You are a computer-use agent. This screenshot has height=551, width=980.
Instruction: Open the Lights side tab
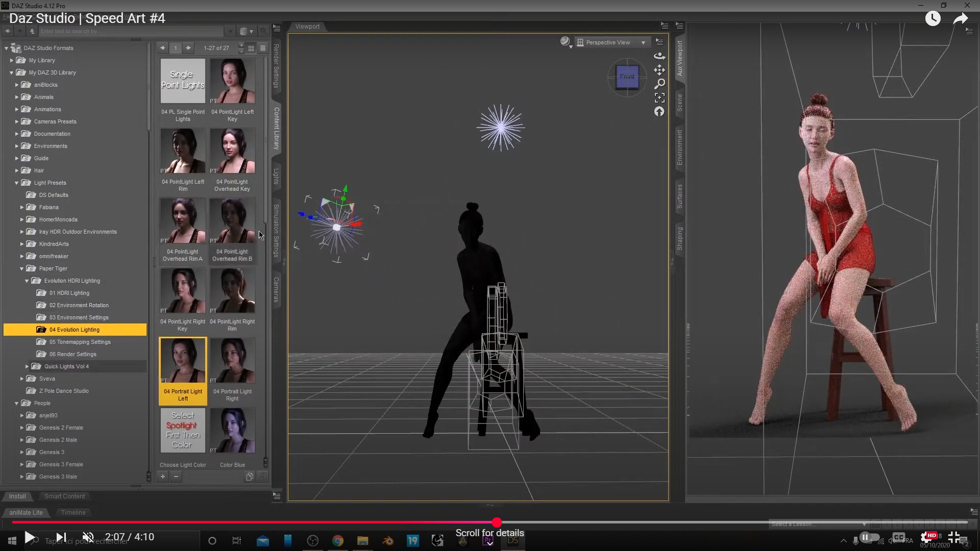point(276,177)
